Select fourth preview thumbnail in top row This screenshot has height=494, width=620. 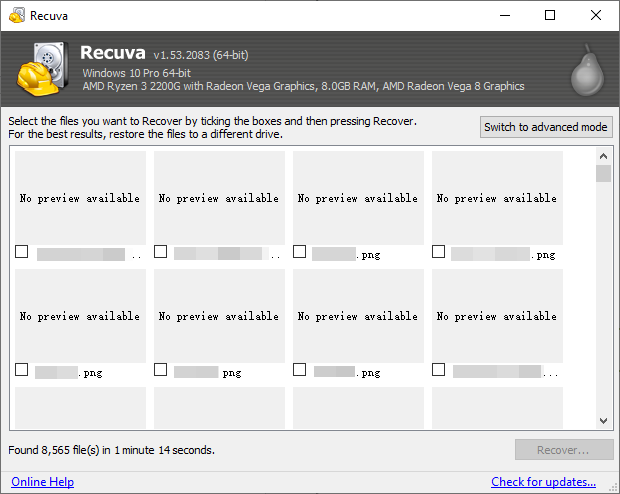point(497,198)
